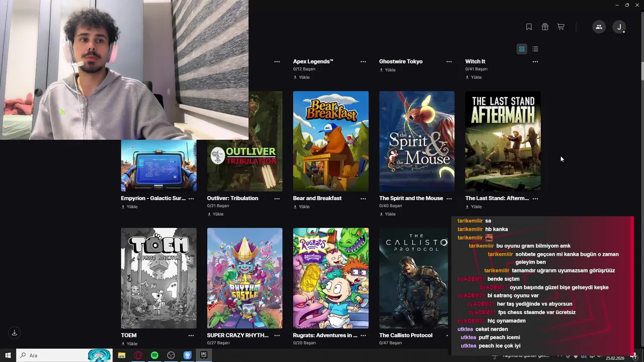The width and height of the screenshot is (644, 362).
Task: Open Witch It options menu
Action: (x=535, y=61)
